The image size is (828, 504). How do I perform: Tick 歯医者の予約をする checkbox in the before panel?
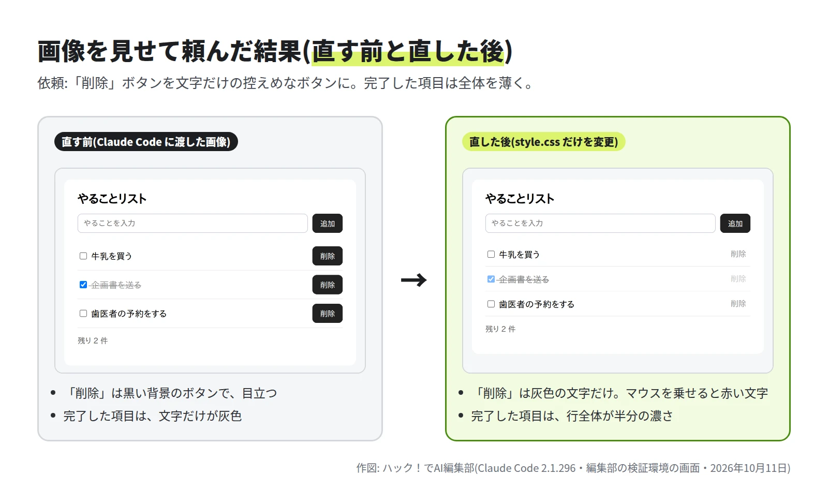[x=83, y=313]
